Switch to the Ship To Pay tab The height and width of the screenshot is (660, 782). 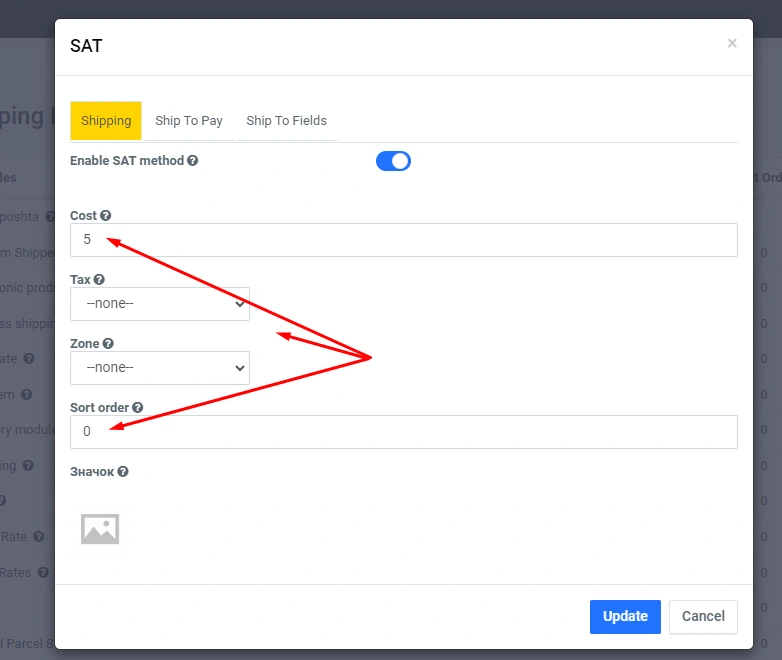pyautogui.click(x=189, y=121)
